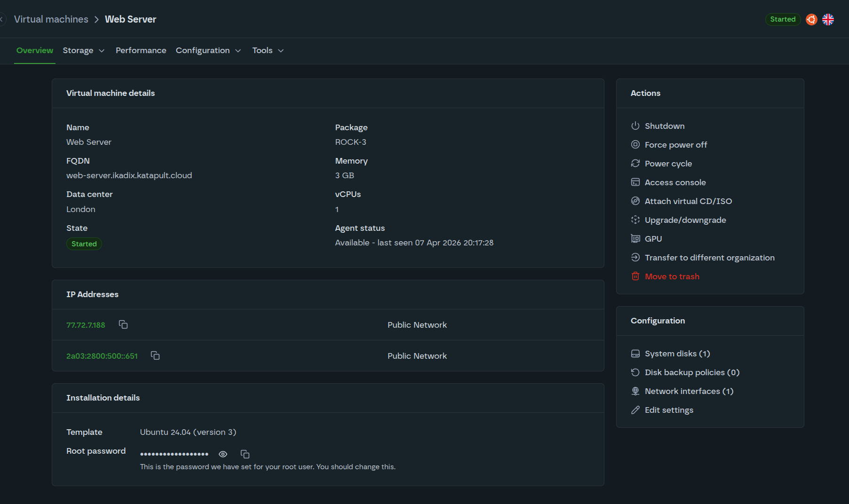Click the Power cycle icon

tap(635, 163)
